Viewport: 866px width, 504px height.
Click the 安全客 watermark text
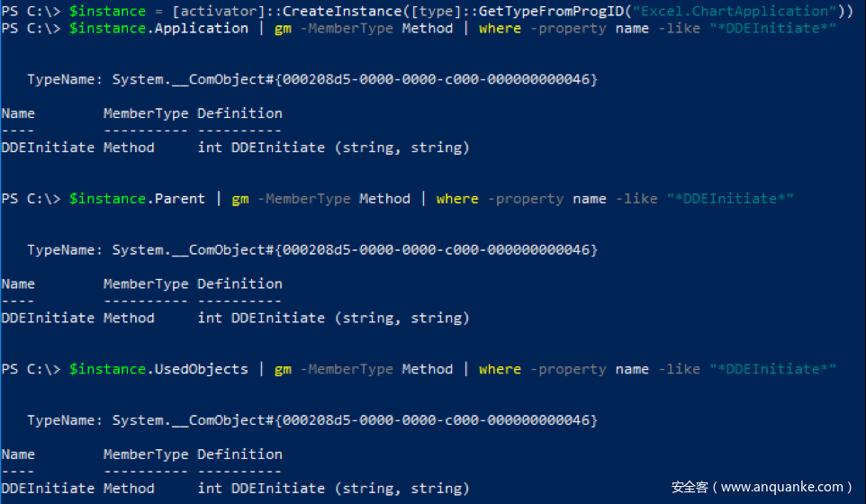click(690, 487)
